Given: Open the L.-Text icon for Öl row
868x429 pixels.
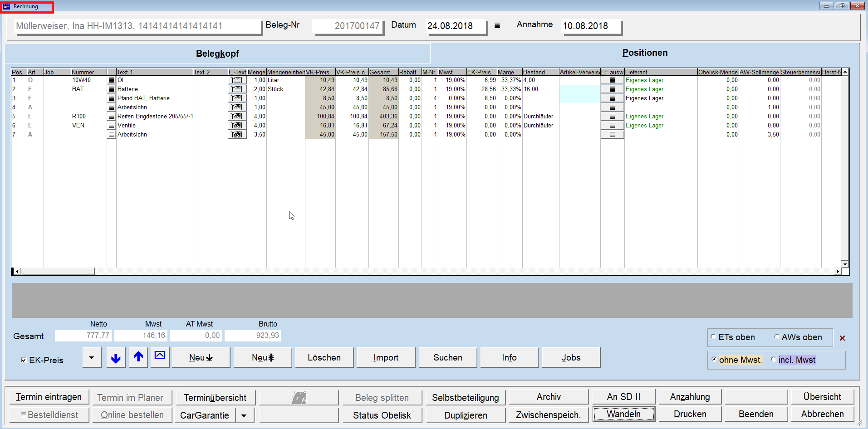Looking at the screenshot, I should [x=237, y=80].
